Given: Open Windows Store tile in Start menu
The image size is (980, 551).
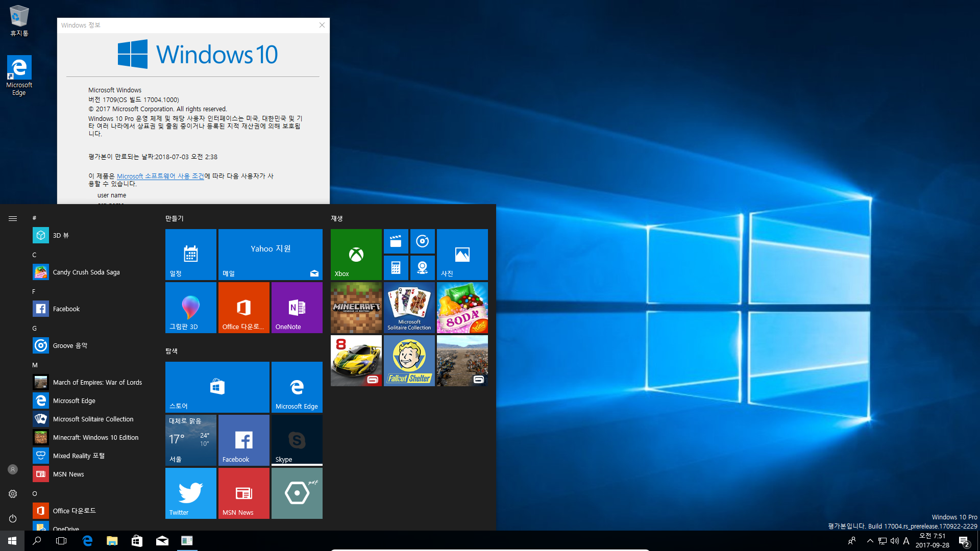Looking at the screenshot, I should 217,387.
